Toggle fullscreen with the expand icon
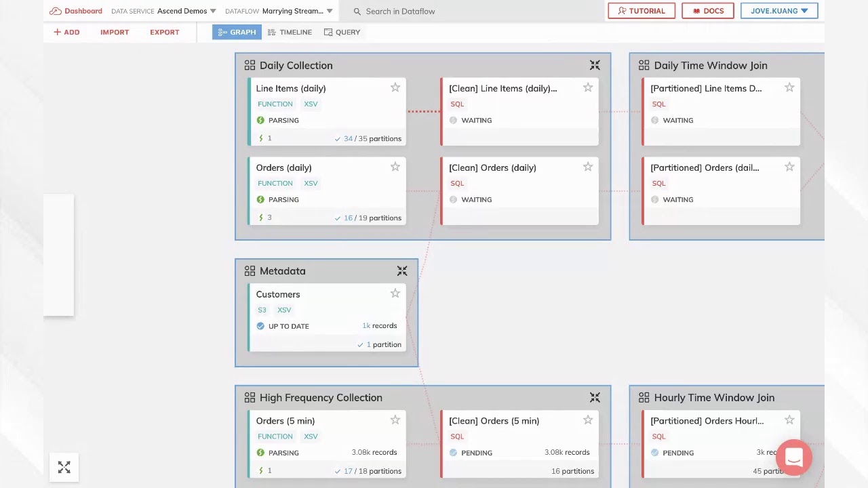Image resolution: width=868 pixels, height=488 pixels. coord(64,468)
